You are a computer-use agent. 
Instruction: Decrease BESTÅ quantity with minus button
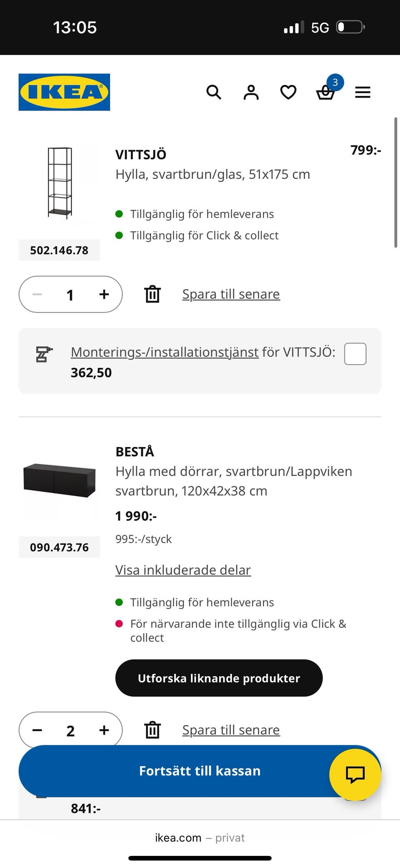point(37,730)
